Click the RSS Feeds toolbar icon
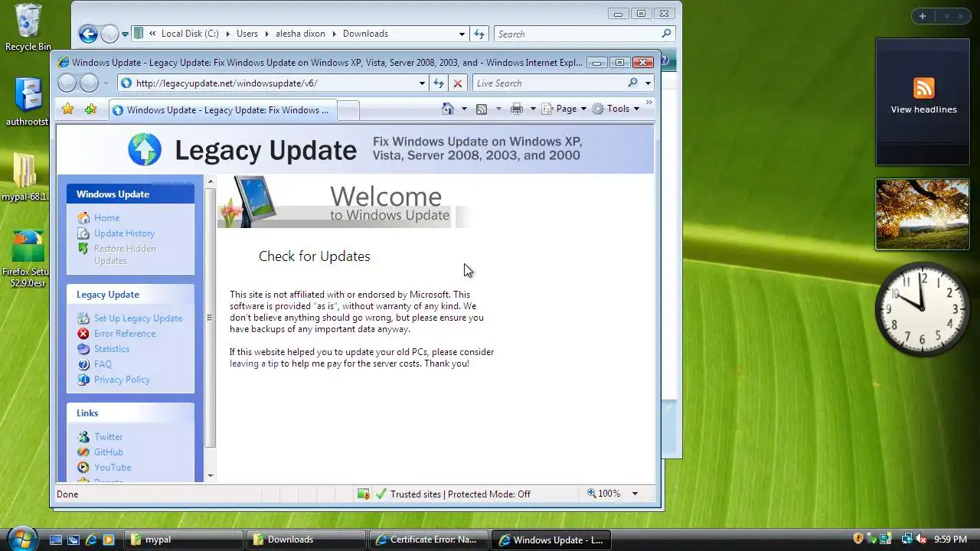 [482, 109]
